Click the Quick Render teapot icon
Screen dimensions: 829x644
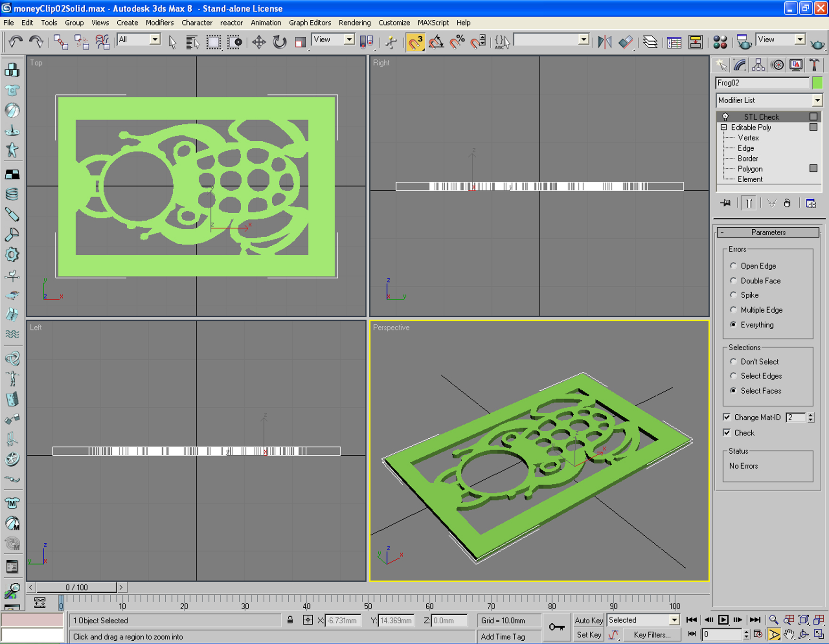point(817,44)
